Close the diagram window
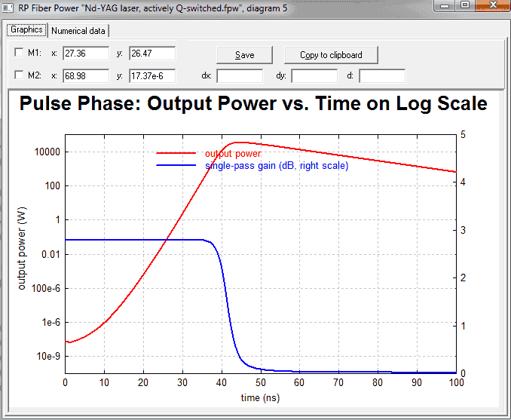The height and width of the screenshot is (420, 511). (x=493, y=5)
